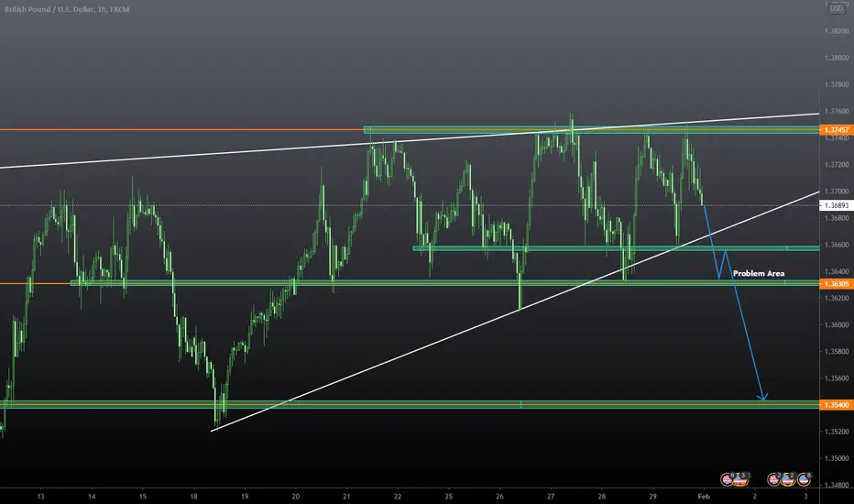854x504 pixels.
Task: Open US economic event icon with badge 2
Action: 788,479
